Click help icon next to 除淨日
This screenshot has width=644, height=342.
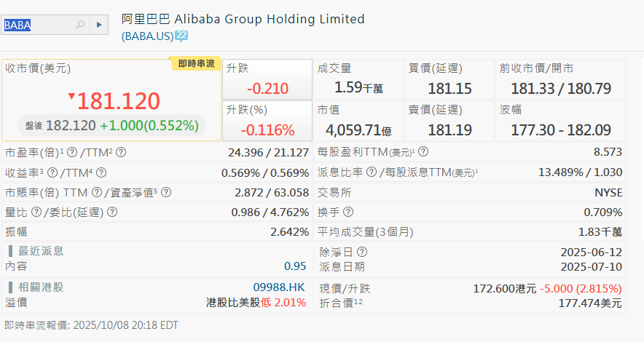pos(362,252)
